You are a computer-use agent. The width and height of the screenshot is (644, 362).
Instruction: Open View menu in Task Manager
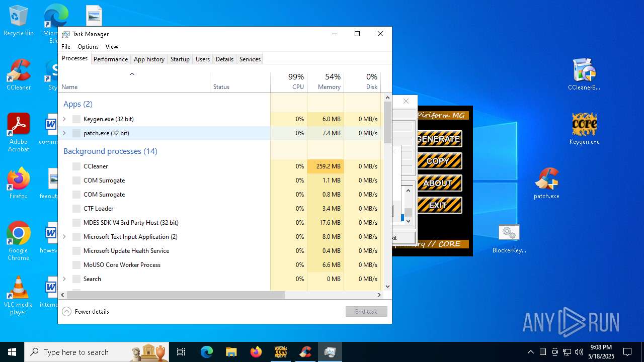[112, 47]
